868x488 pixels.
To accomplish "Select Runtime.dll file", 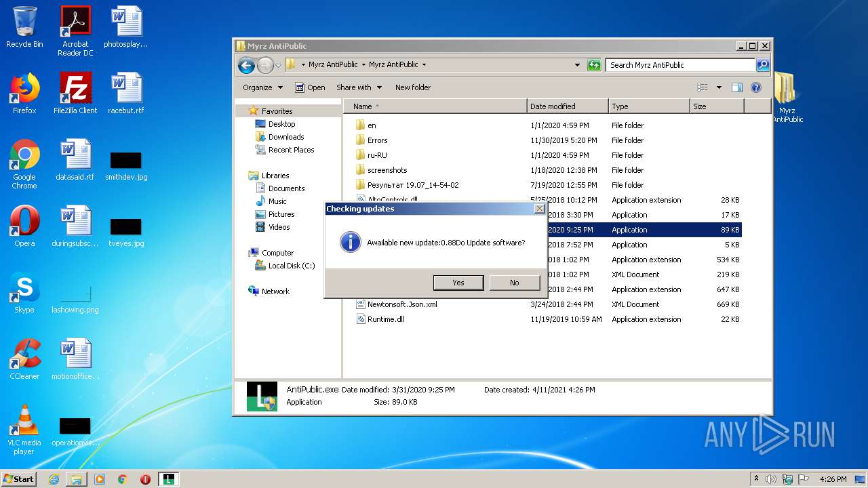I will pyautogui.click(x=385, y=319).
